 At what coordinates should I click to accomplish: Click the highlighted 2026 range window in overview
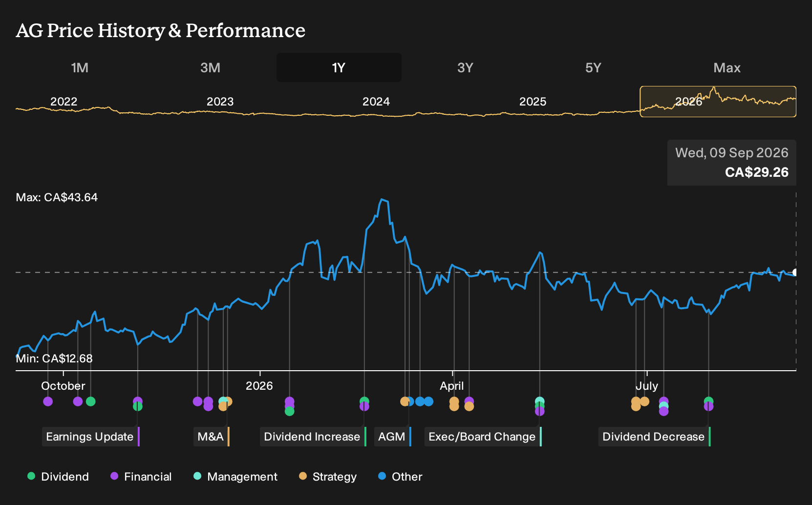(x=718, y=102)
